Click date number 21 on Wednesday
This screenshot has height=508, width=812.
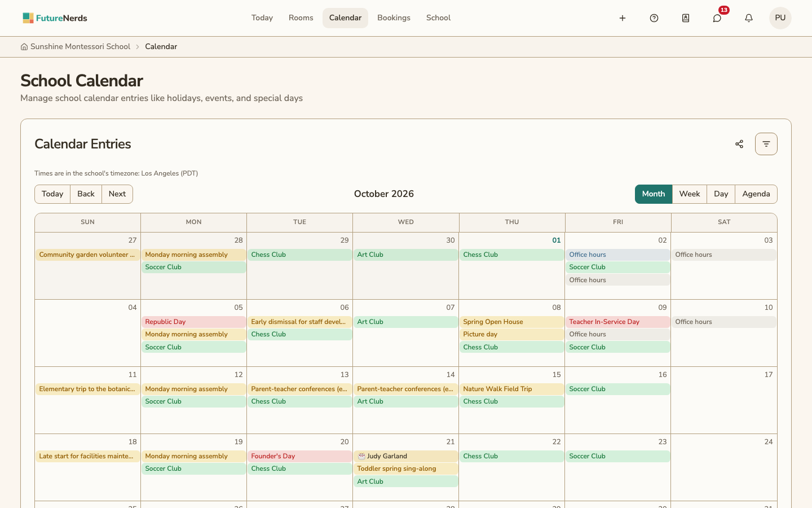[x=451, y=442]
